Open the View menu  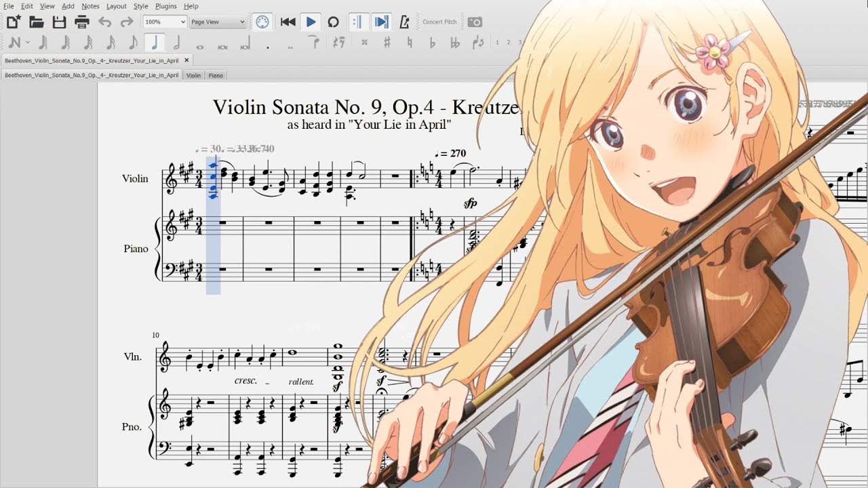[47, 6]
